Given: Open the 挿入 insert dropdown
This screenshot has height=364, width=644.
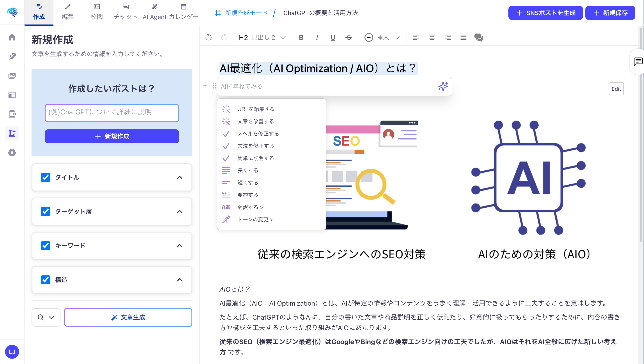Looking at the screenshot, I should click(x=382, y=37).
